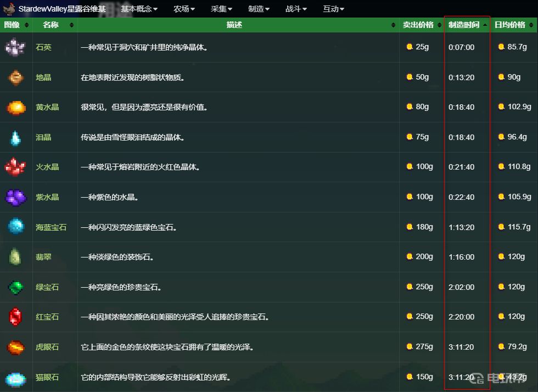The height and width of the screenshot is (392, 538).
Task: Open the 互动 dropdown menu
Action: (x=334, y=9)
